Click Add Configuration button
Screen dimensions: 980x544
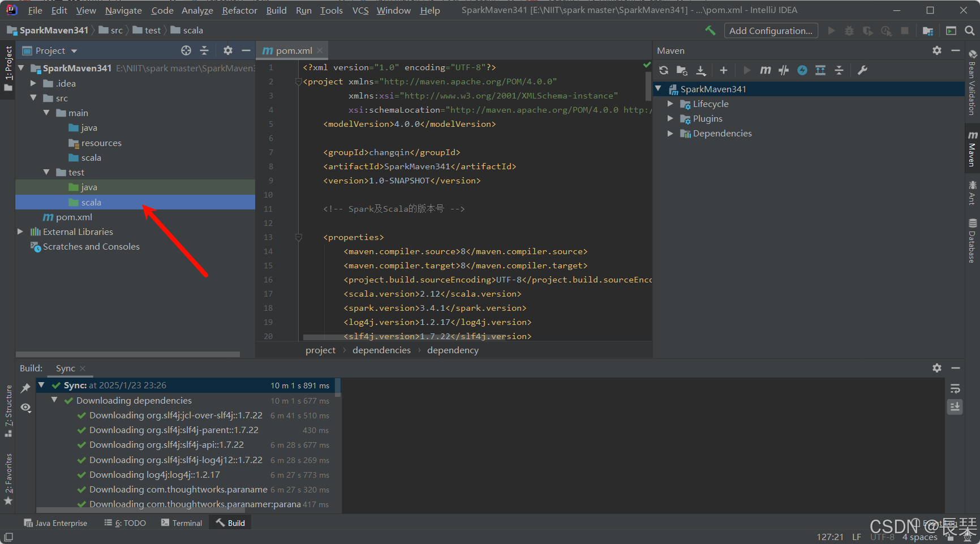click(771, 31)
